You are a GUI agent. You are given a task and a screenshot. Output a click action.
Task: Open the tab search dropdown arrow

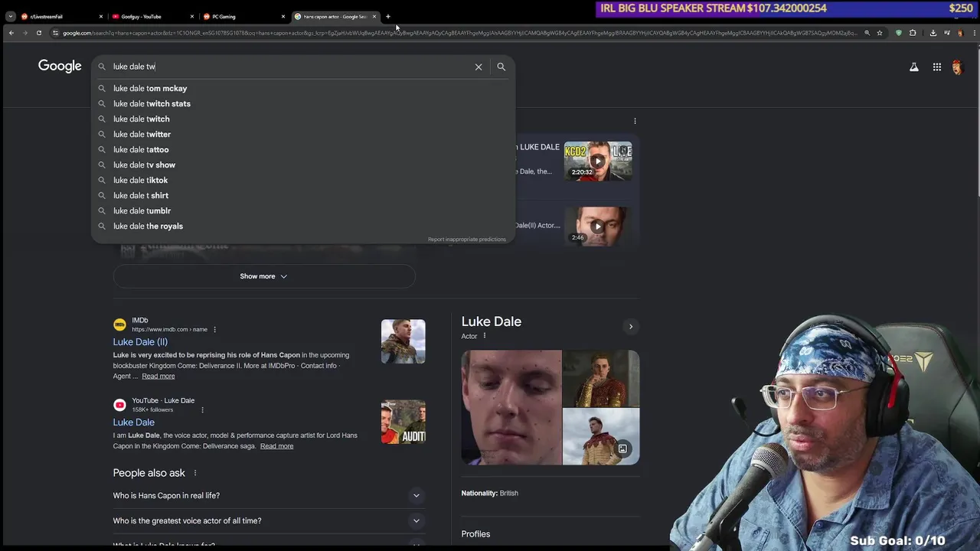(10, 16)
